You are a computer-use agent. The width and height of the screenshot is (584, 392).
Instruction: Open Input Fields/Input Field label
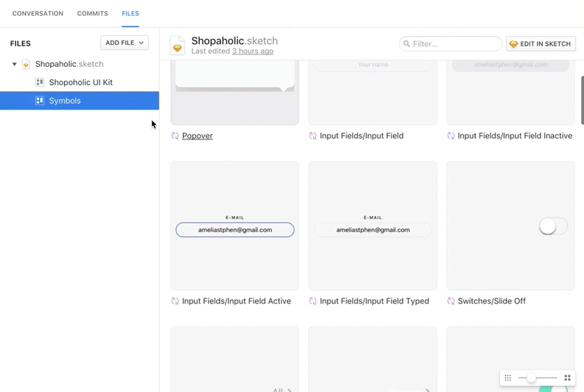[362, 136]
